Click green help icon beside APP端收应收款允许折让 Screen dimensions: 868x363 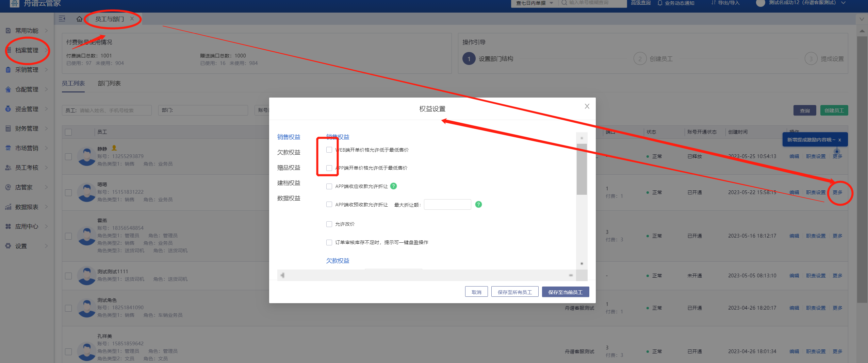393,186
